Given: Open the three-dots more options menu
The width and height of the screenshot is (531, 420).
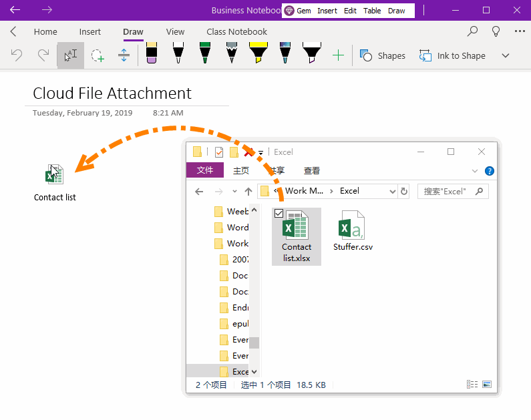Looking at the screenshot, I should click(520, 31).
